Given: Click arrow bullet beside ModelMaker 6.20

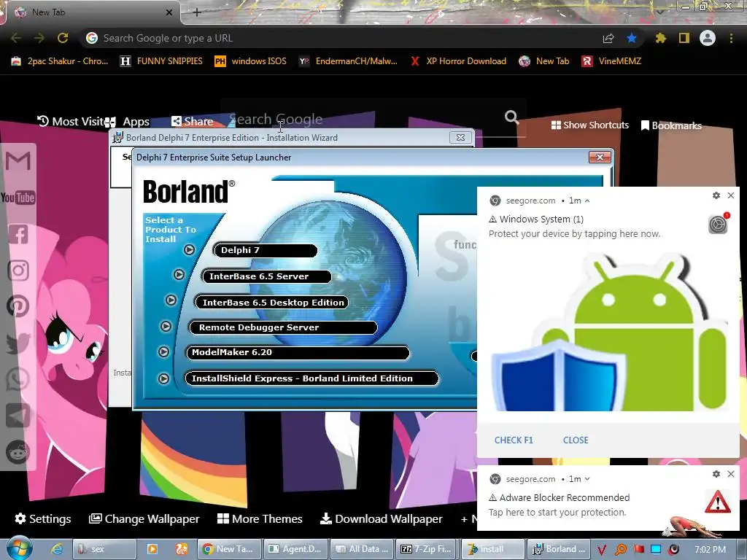Looking at the screenshot, I should click(x=163, y=352).
